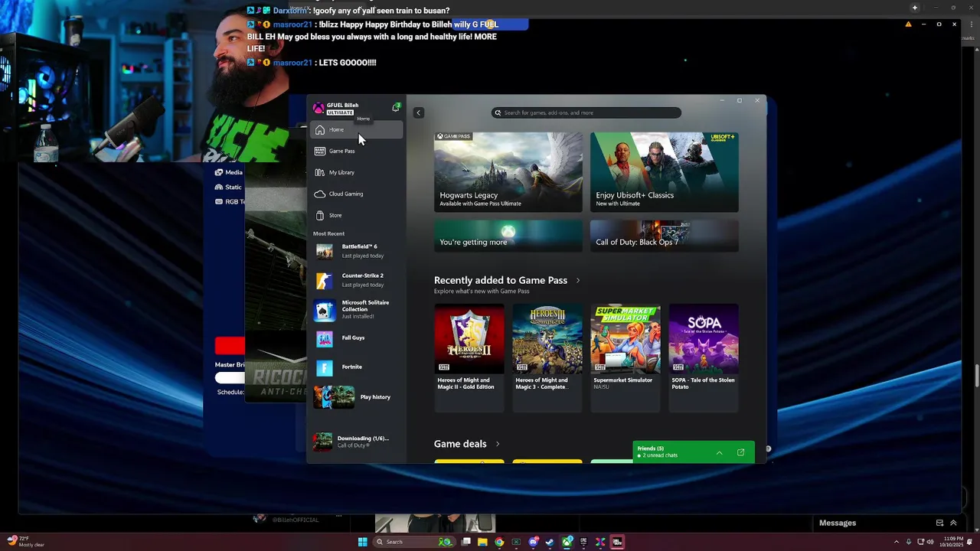Open Fall Guys game icon

coord(325,338)
